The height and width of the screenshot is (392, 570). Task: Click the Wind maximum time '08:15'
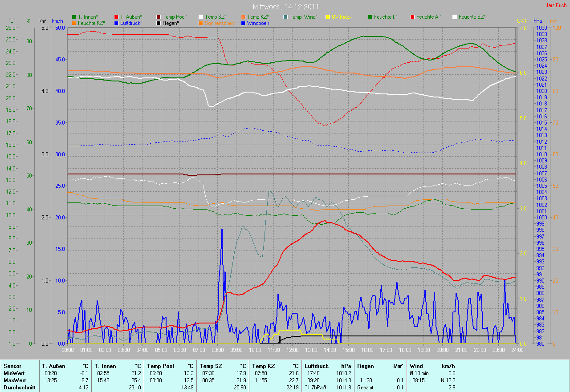tap(419, 380)
